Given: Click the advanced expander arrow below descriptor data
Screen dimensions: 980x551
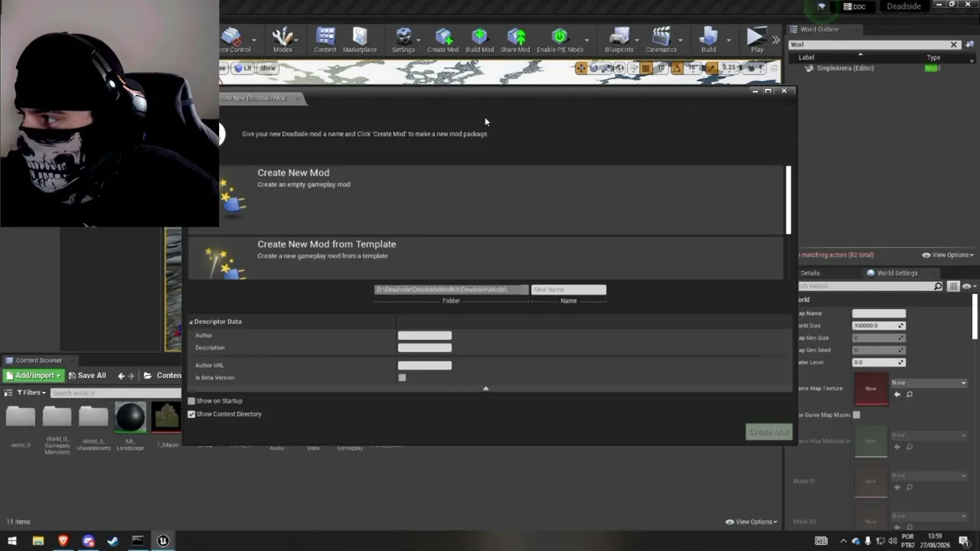Looking at the screenshot, I should [x=485, y=389].
